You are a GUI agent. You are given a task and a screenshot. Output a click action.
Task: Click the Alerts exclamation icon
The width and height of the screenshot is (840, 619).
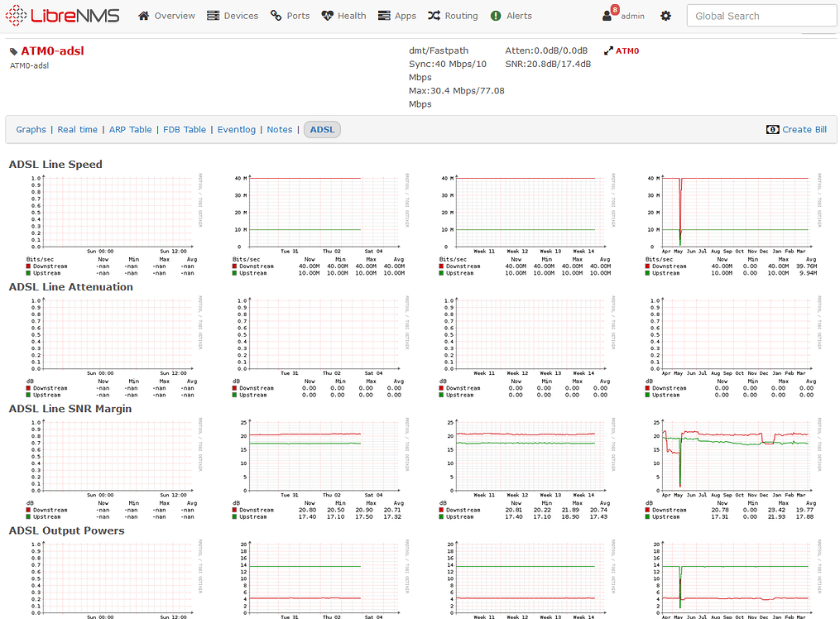pos(496,16)
